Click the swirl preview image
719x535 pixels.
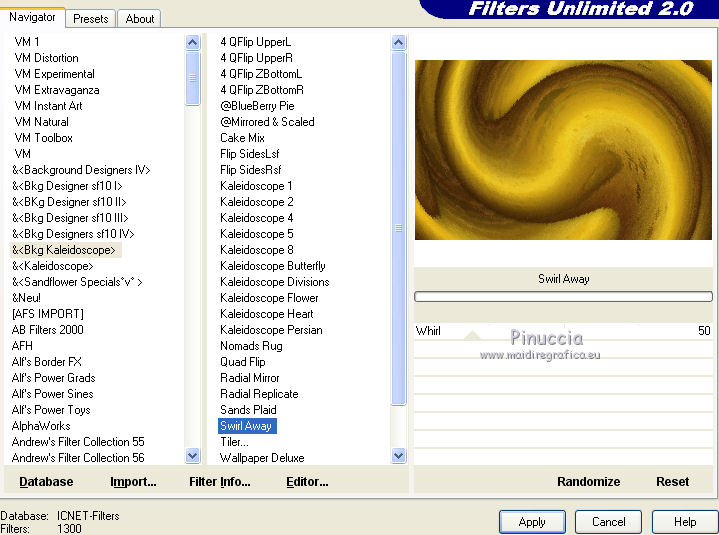[563, 150]
